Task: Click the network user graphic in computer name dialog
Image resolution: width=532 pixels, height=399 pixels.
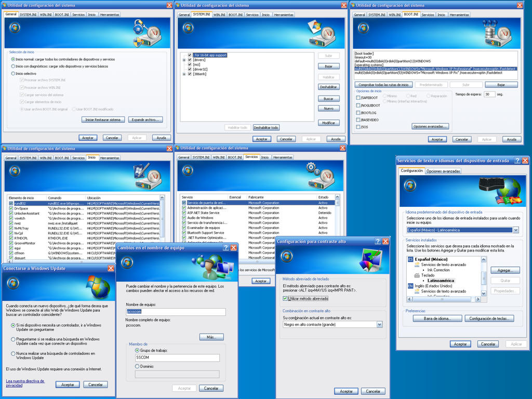Action: (213, 267)
